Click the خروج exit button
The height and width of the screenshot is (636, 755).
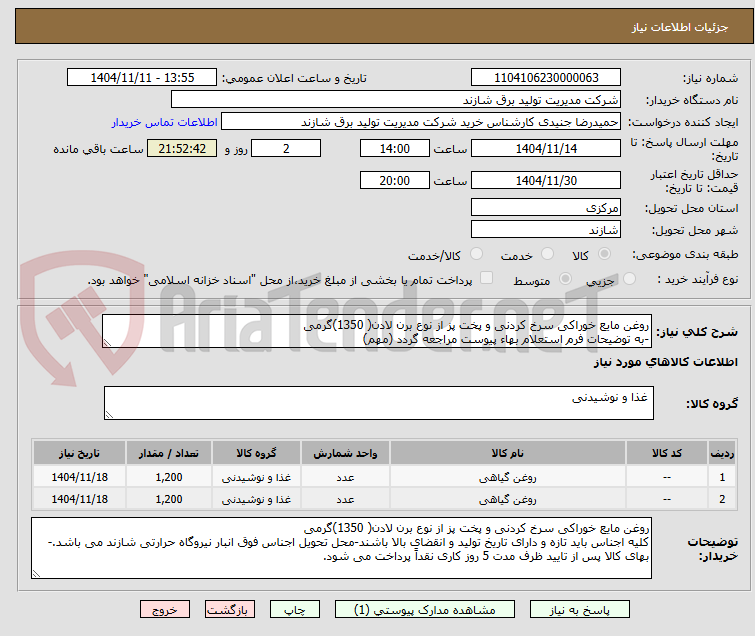pos(165,610)
